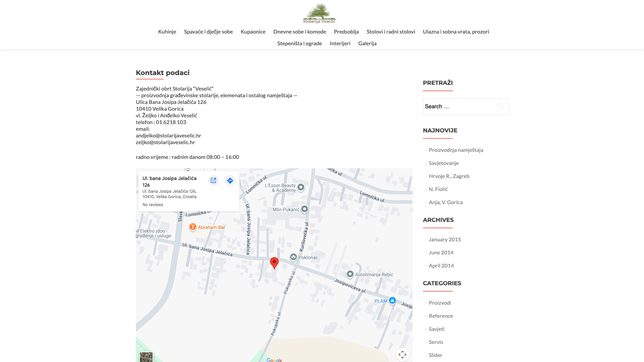Toggle map camera controls button

click(x=402, y=354)
